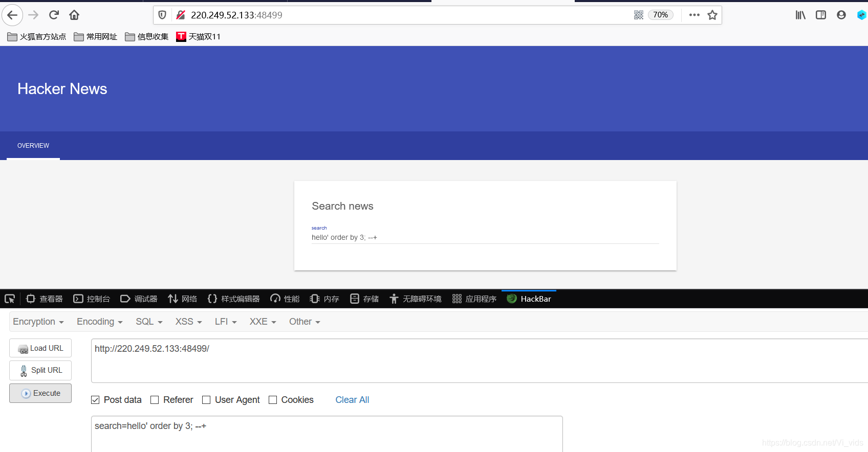Open the 火狐官方站点 bookmark folder
The height and width of the screenshot is (452, 868).
pos(37,36)
